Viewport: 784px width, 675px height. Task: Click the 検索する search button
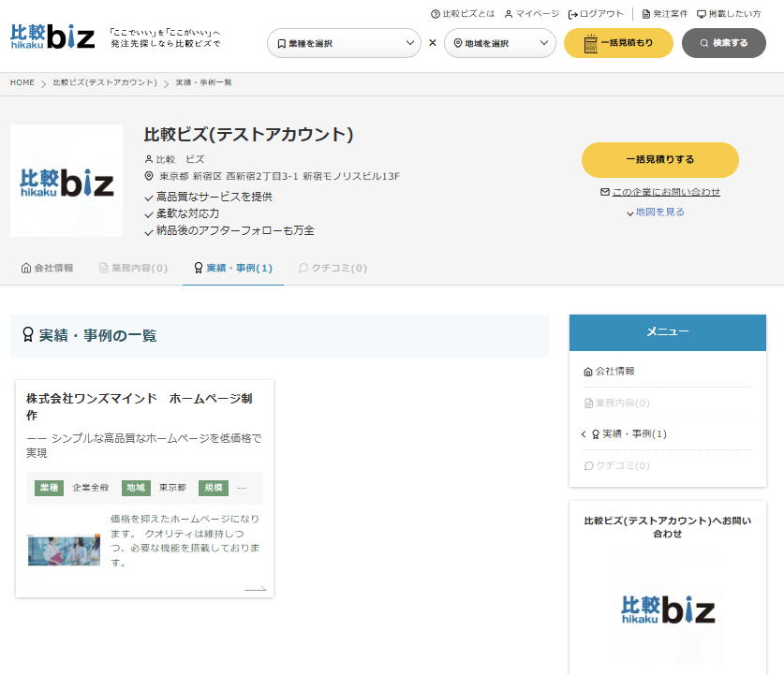(723, 43)
